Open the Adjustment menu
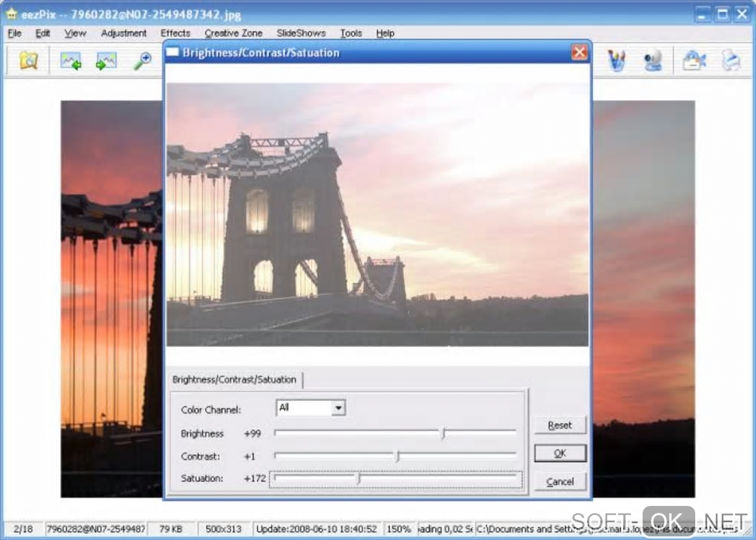This screenshot has width=756, height=540. click(124, 33)
